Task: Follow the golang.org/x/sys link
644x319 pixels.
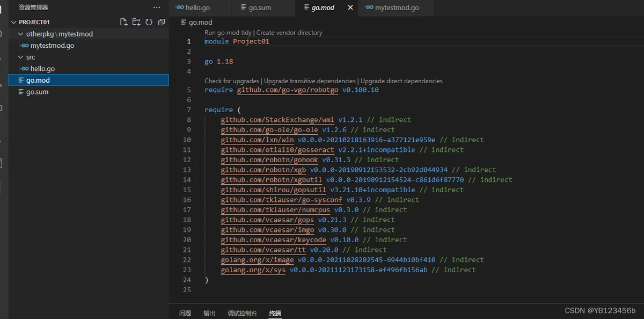Action: point(253,270)
